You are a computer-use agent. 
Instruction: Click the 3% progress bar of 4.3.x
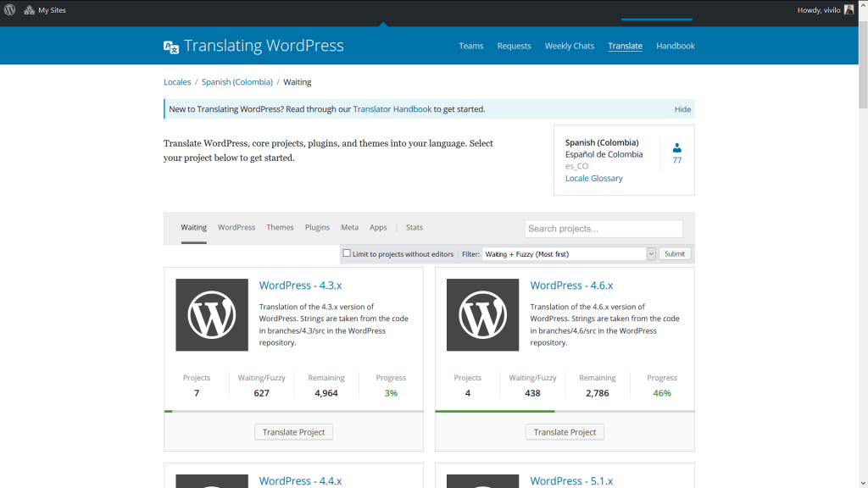click(293, 411)
